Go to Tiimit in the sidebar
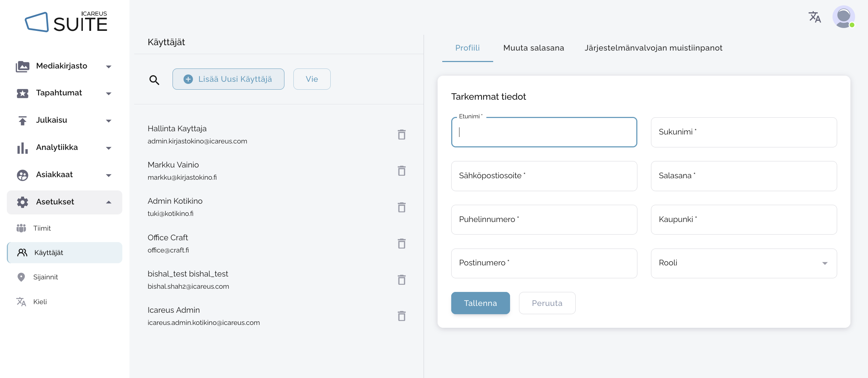The width and height of the screenshot is (868, 378). click(42, 228)
